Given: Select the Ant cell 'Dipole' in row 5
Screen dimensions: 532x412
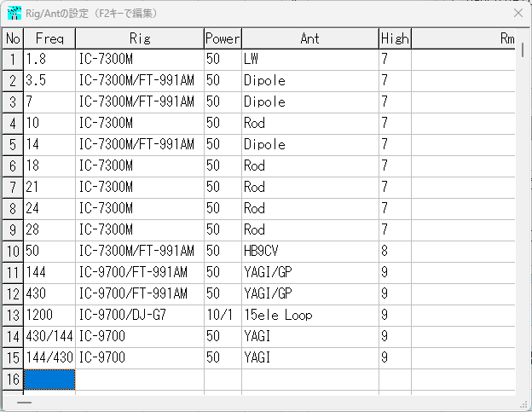Looking at the screenshot, I should click(310, 145).
